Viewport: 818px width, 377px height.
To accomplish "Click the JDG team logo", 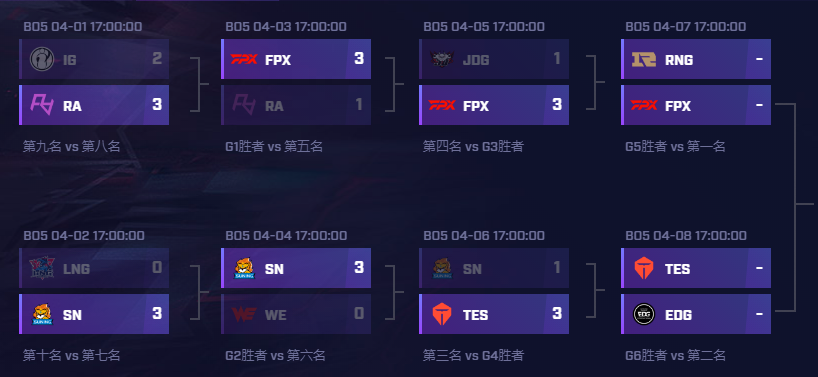I will (442, 59).
